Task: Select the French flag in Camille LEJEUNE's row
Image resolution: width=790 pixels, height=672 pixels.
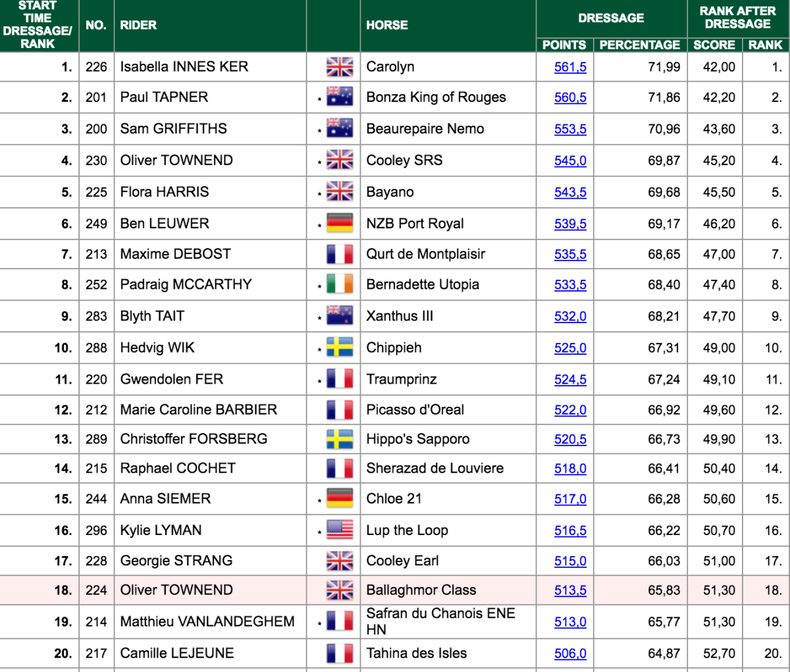Action: tap(340, 654)
